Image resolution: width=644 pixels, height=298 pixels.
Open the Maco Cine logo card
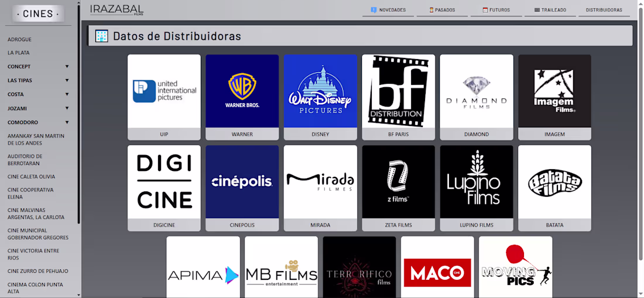click(x=437, y=267)
